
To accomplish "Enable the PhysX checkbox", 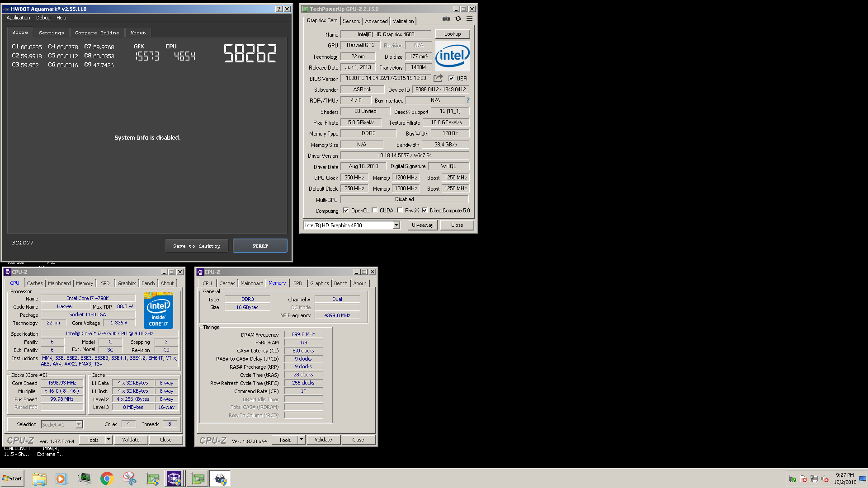I will (400, 210).
